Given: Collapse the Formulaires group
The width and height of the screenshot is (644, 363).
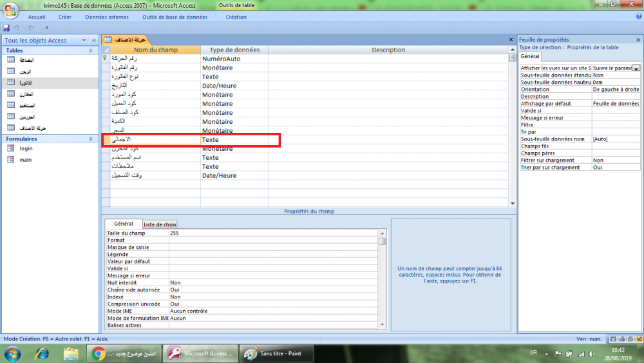Looking at the screenshot, I should [x=90, y=139].
